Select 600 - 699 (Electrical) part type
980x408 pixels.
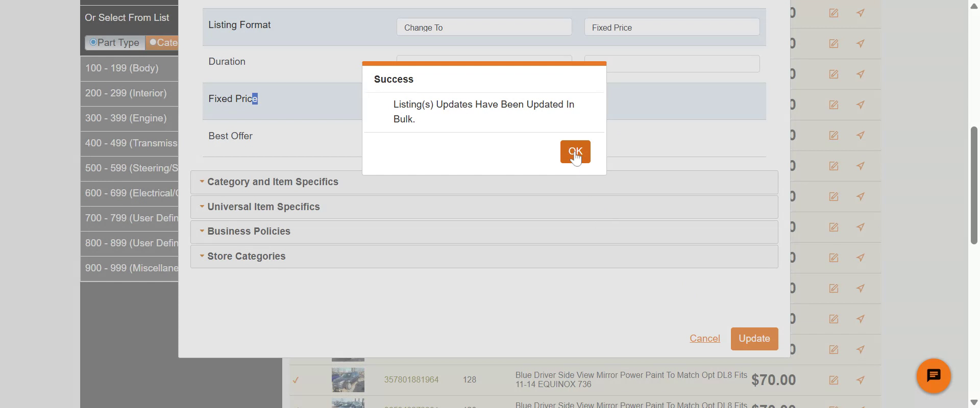129,193
